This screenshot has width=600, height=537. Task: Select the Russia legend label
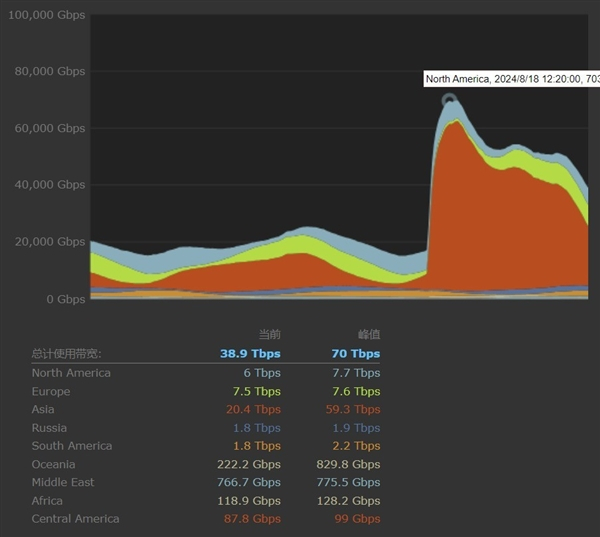click(49, 428)
